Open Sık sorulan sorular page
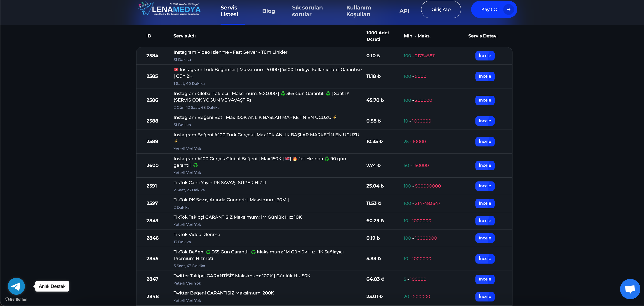The height and width of the screenshot is (306, 644). coord(307,11)
